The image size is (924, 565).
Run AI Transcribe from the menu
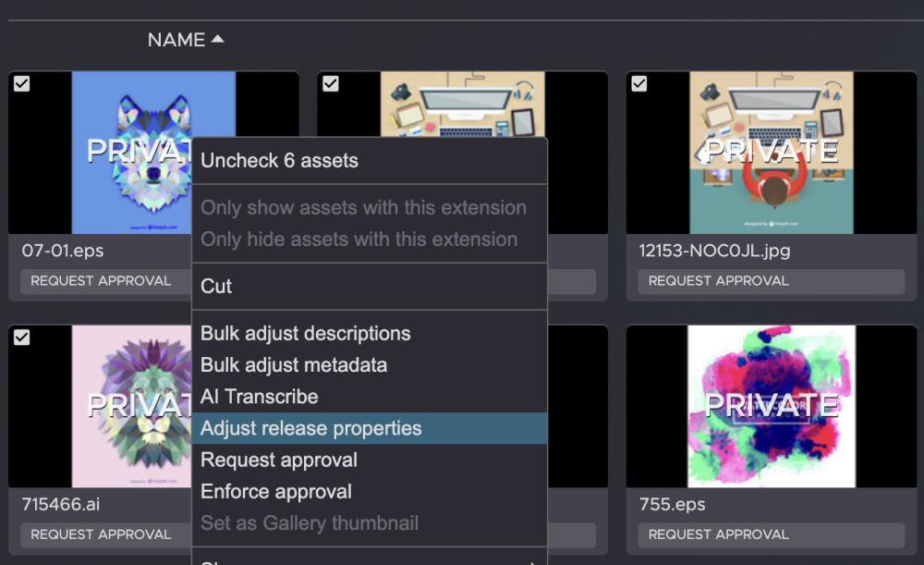pos(260,397)
